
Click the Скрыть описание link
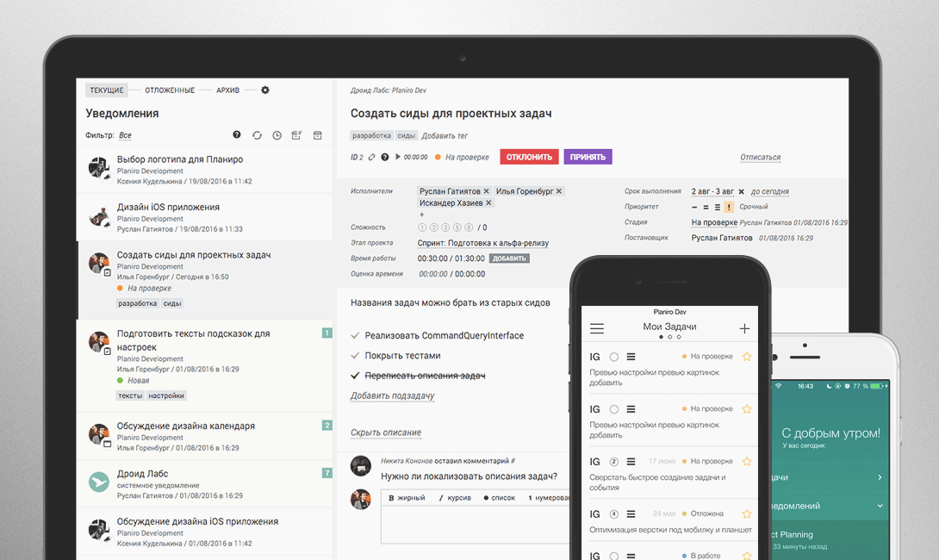[x=386, y=432]
